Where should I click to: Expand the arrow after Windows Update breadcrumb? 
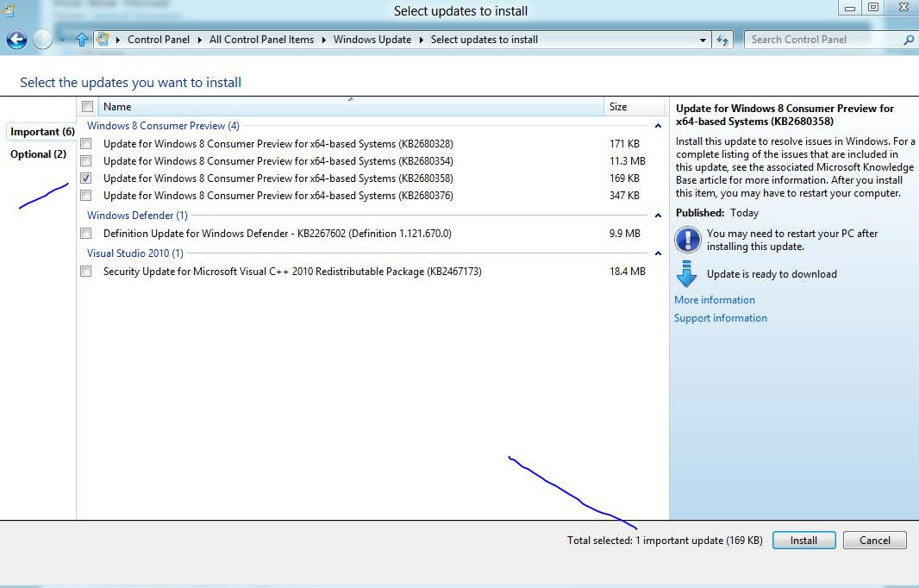tap(421, 40)
